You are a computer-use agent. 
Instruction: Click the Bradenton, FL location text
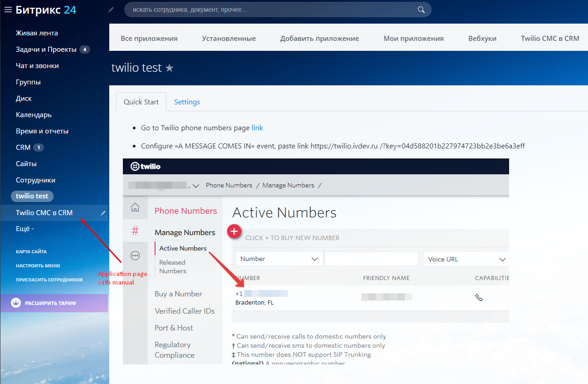[x=254, y=302]
